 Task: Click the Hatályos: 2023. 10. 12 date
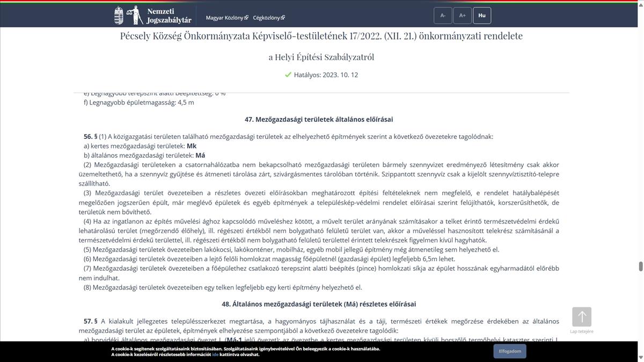pyautogui.click(x=326, y=75)
